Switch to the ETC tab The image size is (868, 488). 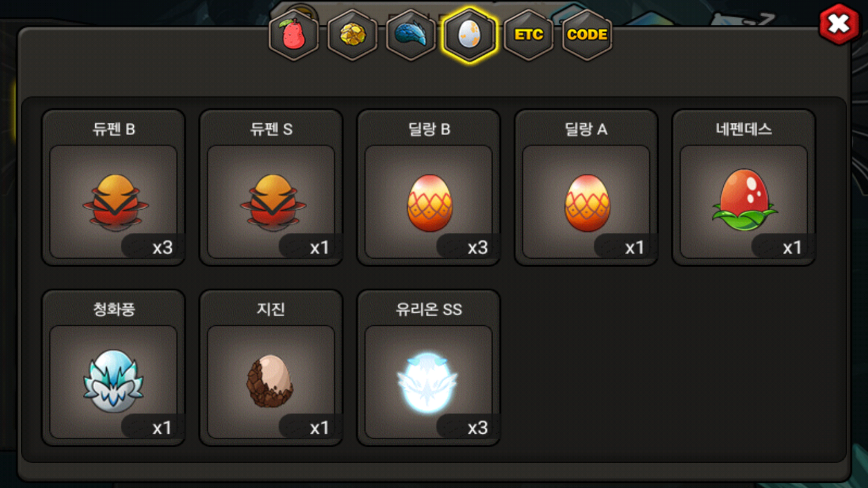tap(528, 35)
